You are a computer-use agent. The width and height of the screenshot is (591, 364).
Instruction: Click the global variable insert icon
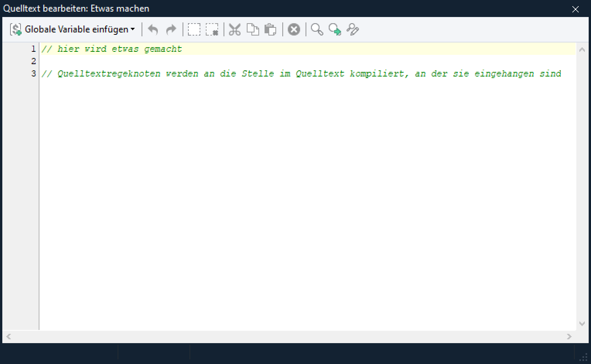[x=16, y=29]
